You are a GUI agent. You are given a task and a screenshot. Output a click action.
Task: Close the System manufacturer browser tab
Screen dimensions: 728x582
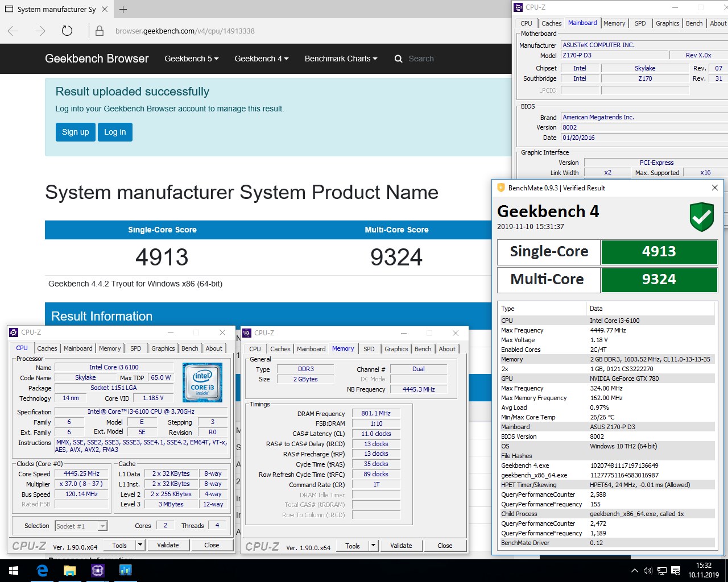(105, 9)
